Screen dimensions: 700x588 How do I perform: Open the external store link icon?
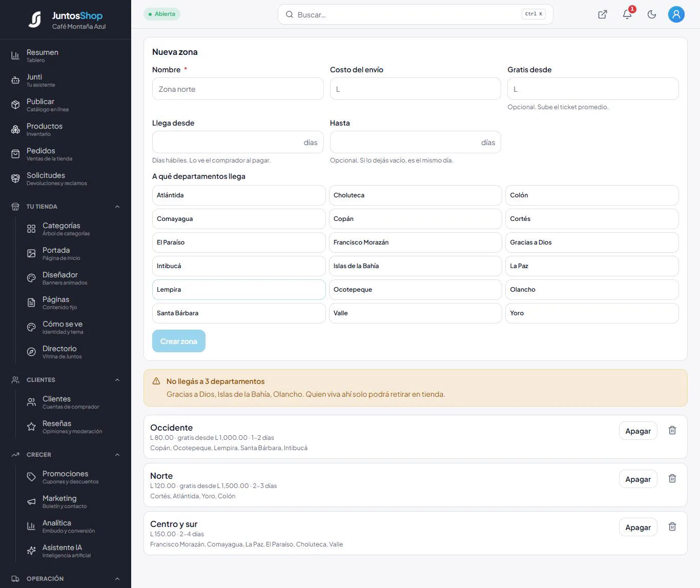pos(603,14)
